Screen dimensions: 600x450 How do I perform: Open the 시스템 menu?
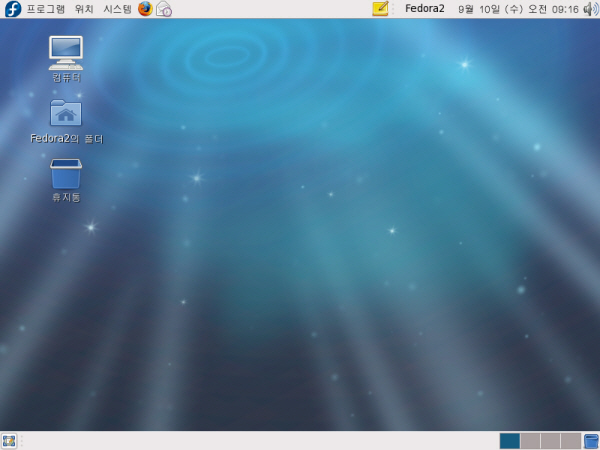coord(117,9)
